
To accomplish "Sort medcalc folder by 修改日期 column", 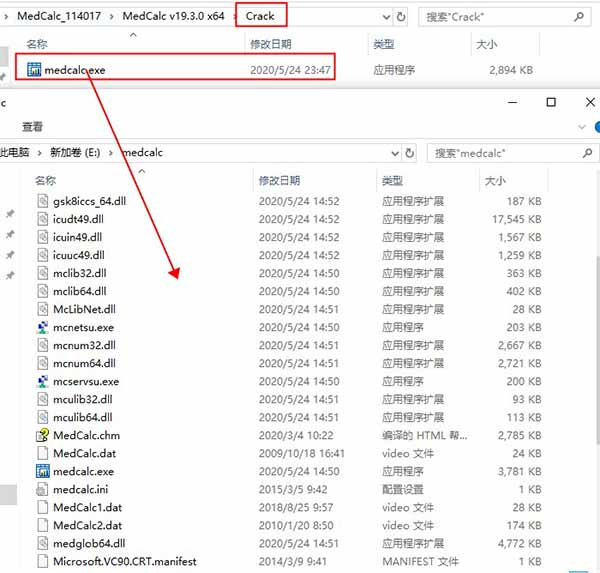I will click(279, 180).
